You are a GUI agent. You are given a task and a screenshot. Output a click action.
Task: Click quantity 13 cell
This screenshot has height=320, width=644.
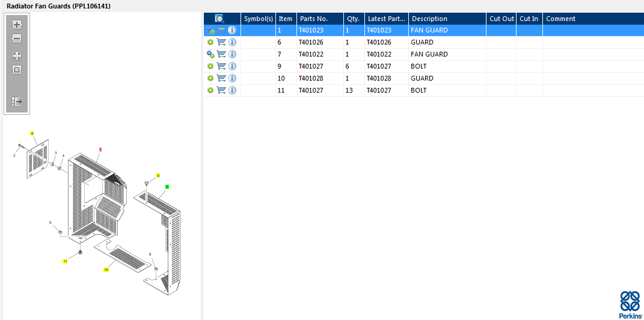click(x=354, y=90)
